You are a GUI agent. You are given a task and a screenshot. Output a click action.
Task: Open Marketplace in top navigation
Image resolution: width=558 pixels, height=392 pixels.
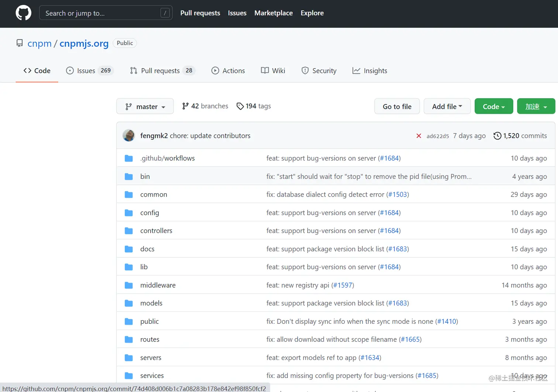click(x=273, y=13)
